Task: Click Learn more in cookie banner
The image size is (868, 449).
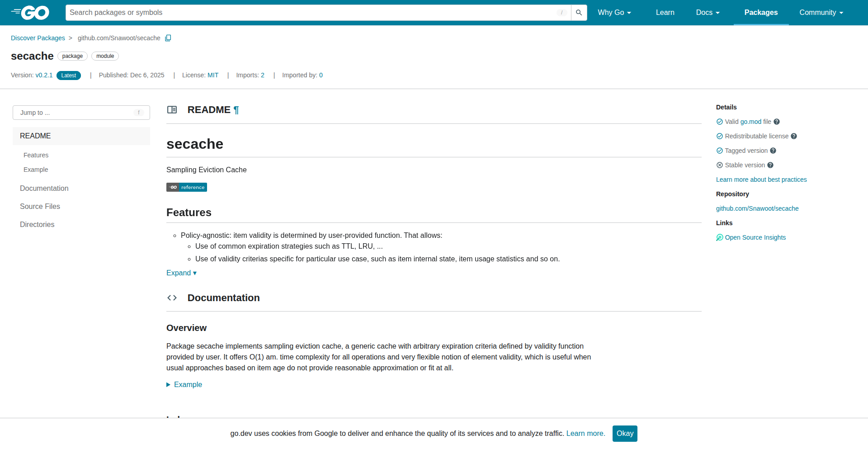Action: point(585,433)
